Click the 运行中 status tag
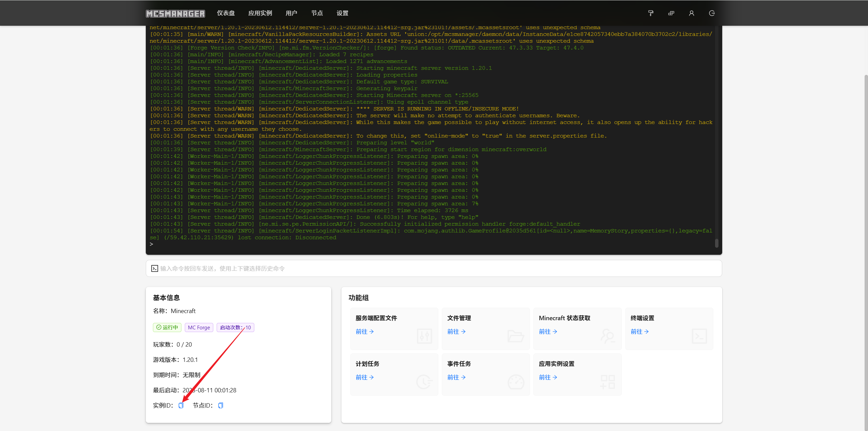Viewport: 868px width, 431px height. (x=167, y=327)
